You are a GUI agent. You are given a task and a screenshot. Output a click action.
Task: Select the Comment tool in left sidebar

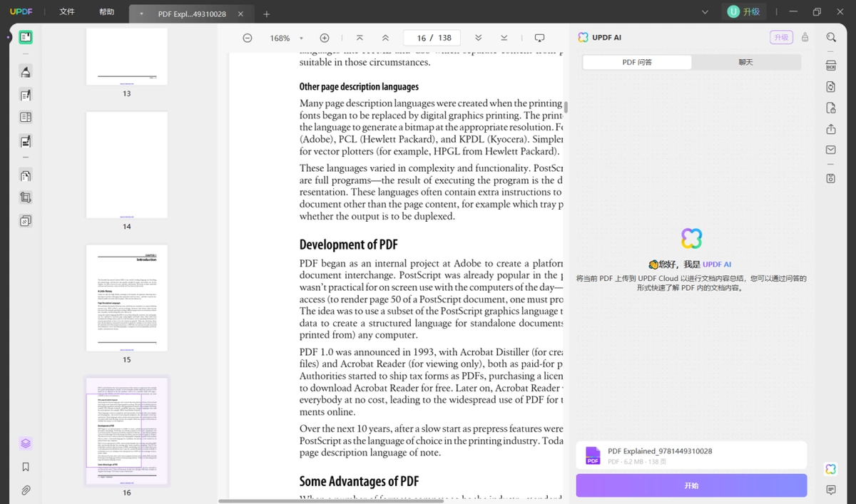[26, 71]
